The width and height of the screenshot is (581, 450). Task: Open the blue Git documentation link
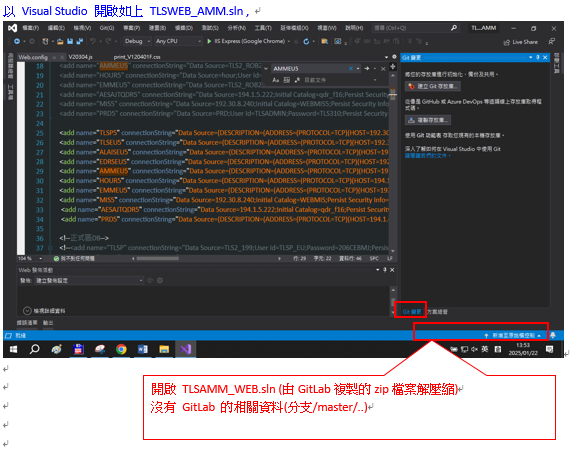[428, 155]
